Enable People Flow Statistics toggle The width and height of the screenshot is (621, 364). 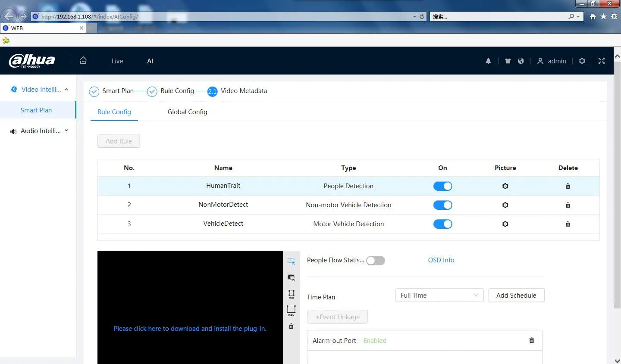click(x=375, y=261)
